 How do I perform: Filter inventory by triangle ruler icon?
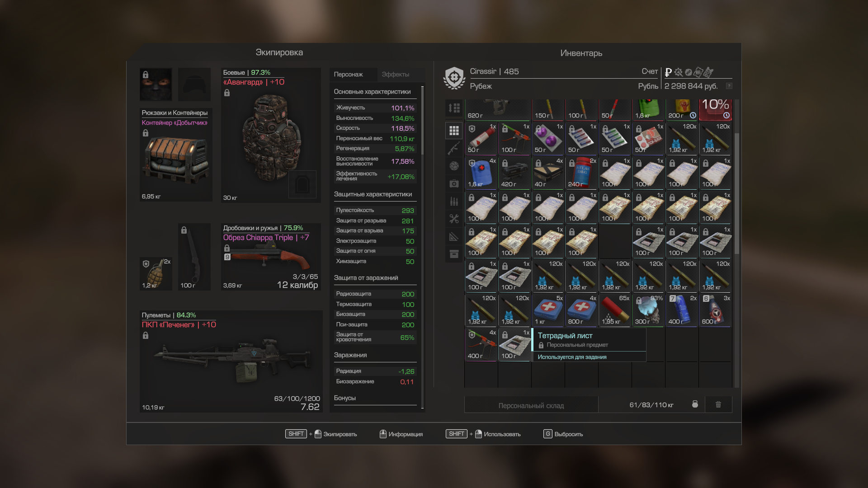tap(454, 236)
